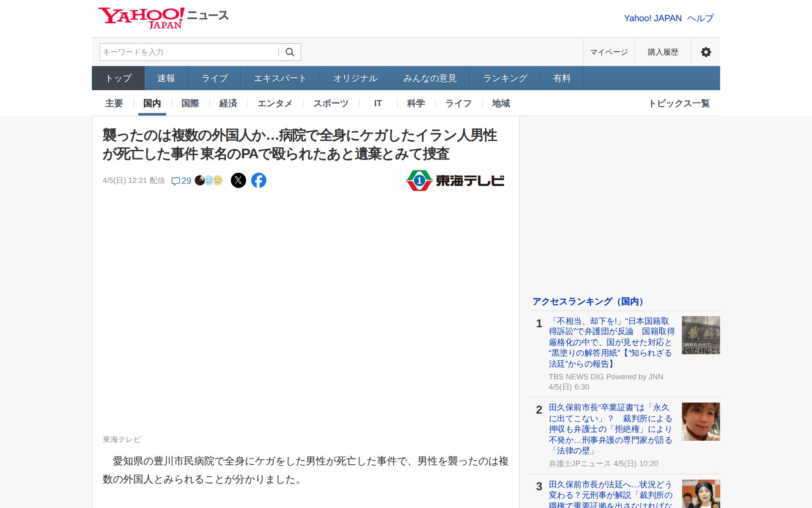Click the search magnifier icon
The width and height of the screenshot is (812, 508).
coord(291,52)
